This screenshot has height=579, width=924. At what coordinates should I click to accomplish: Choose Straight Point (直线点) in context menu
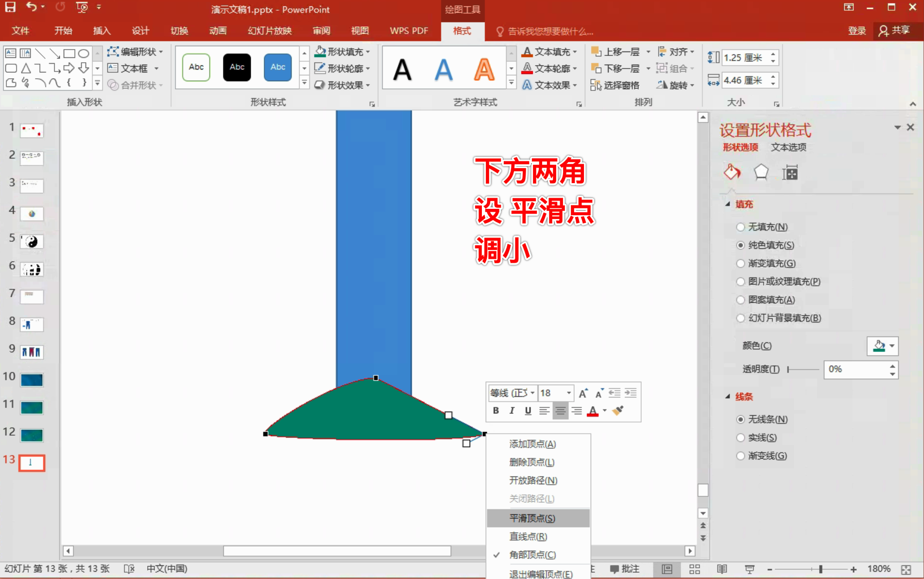pyautogui.click(x=538, y=536)
